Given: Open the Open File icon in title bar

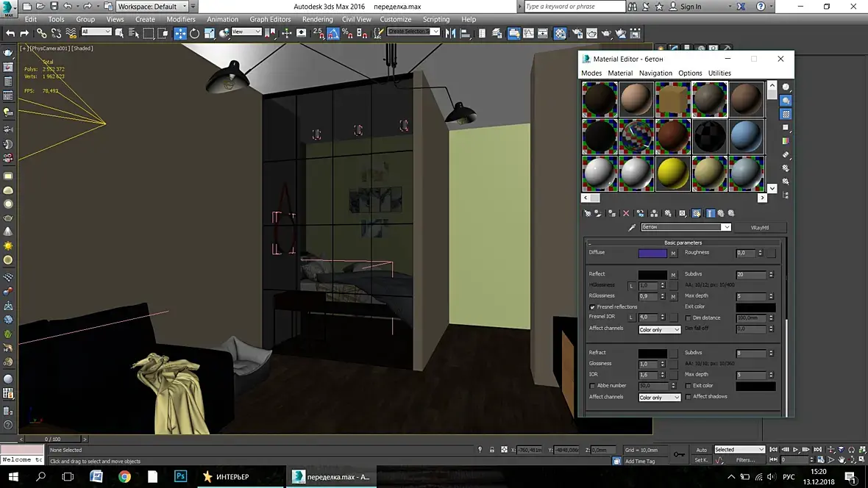Looking at the screenshot, I should (x=40, y=6).
